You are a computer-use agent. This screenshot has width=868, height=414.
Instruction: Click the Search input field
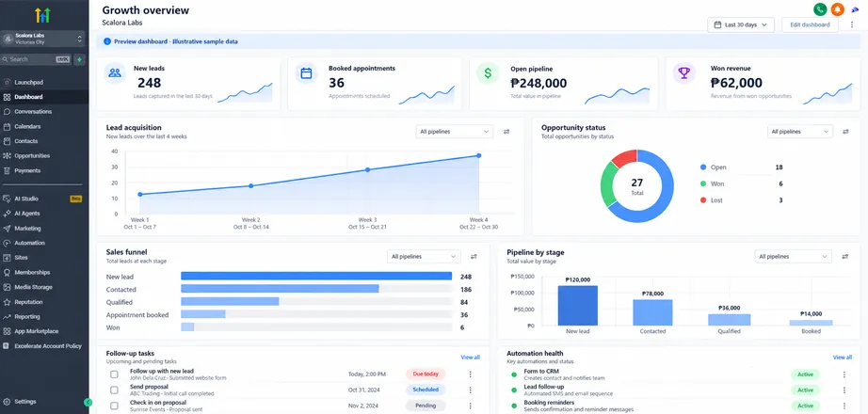click(x=36, y=59)
